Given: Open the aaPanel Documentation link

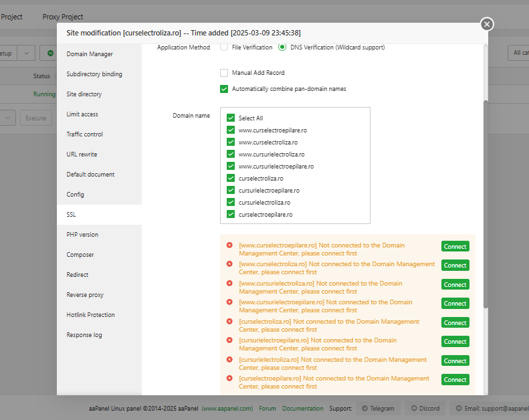Looking at the screenshot, I should tap(302, 408).
